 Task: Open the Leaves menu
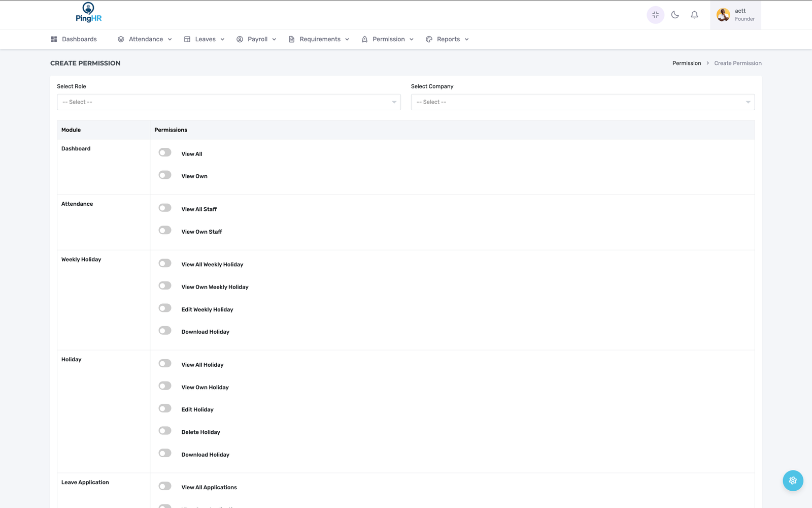205,39
